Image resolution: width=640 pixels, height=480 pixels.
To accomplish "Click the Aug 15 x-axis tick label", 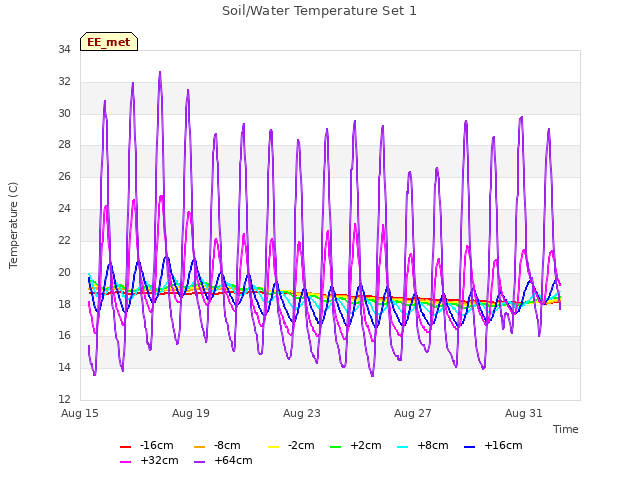I will (x=80, y=413).
